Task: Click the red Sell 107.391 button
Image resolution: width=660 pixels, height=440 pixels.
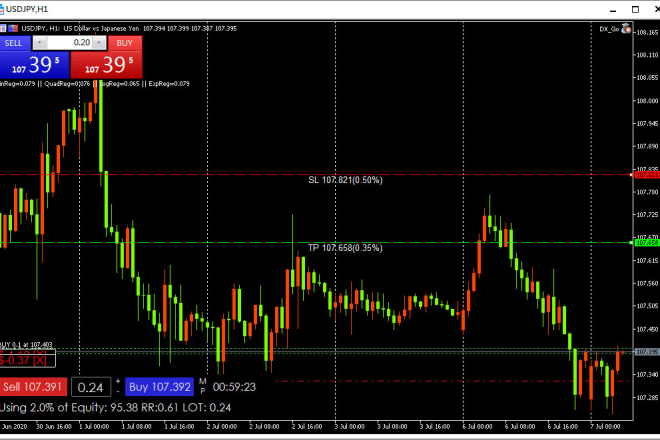Action: [33, 387]
